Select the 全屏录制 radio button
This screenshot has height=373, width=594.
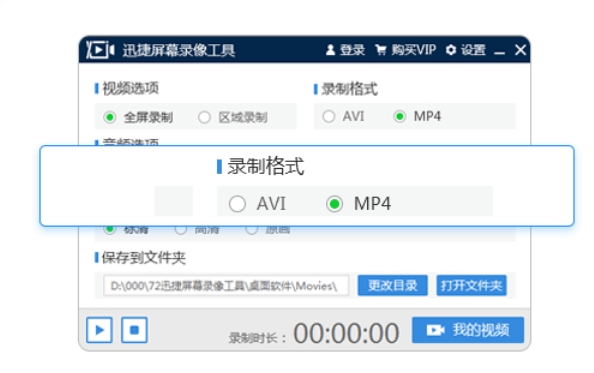click(x=109, y=117)
